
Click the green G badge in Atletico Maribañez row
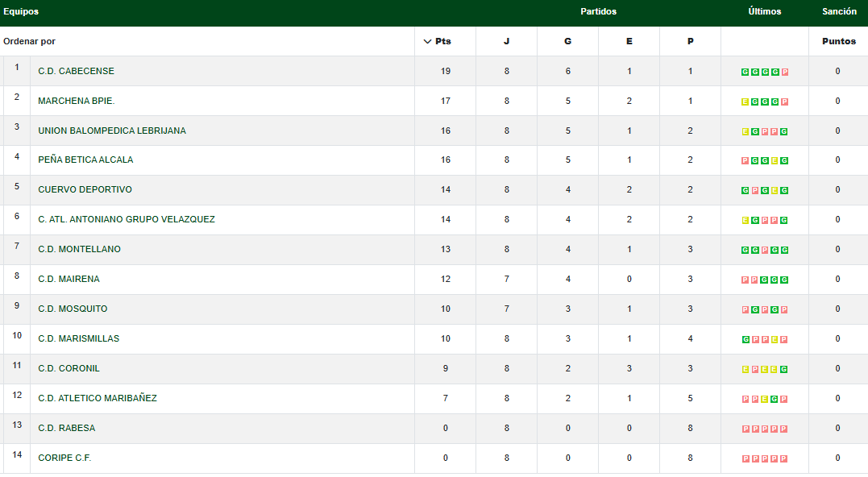click(x=775, y=400)
